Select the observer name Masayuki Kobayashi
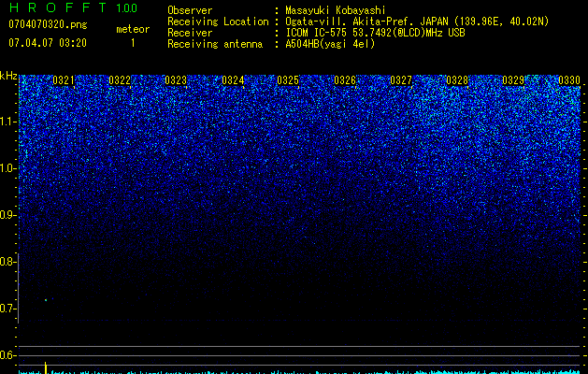The width and height of the screenshot is (588, 374). pos(336,10)
